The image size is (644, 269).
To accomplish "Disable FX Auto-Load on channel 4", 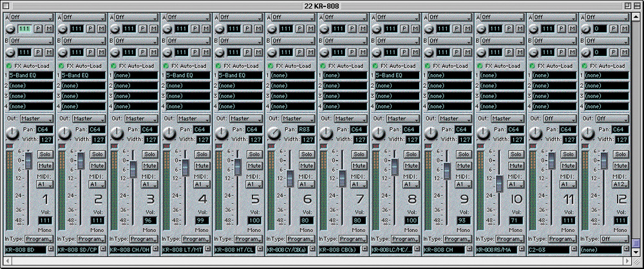I will [x=166, y=66].
